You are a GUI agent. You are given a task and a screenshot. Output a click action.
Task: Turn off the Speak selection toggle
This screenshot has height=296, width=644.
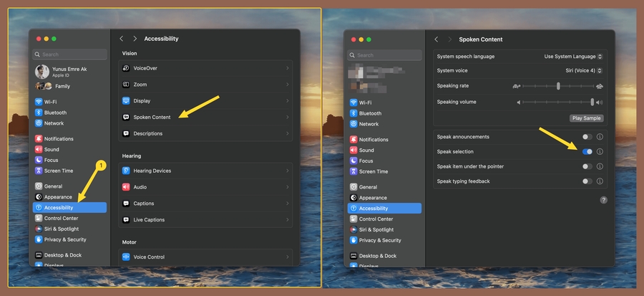pos(587,152)
